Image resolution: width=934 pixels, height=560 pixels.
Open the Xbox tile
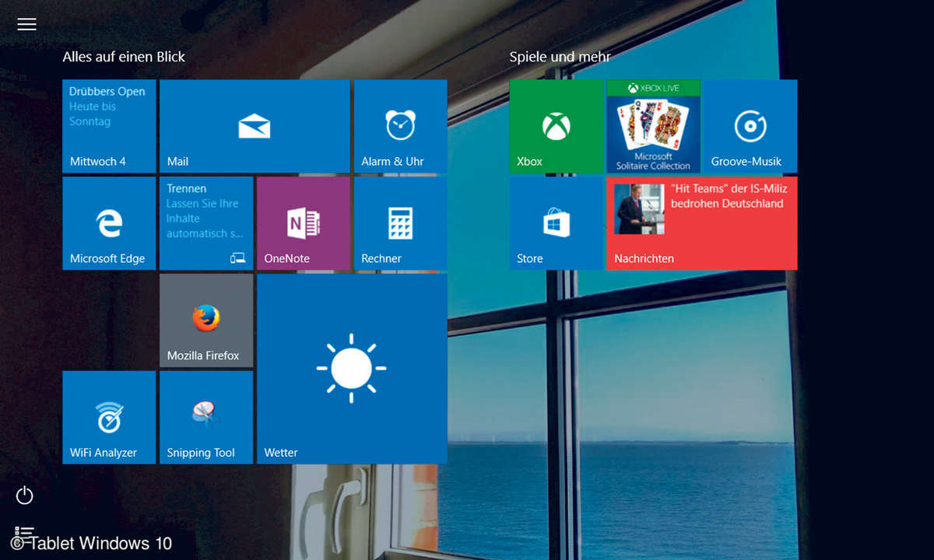pos(557,126)
